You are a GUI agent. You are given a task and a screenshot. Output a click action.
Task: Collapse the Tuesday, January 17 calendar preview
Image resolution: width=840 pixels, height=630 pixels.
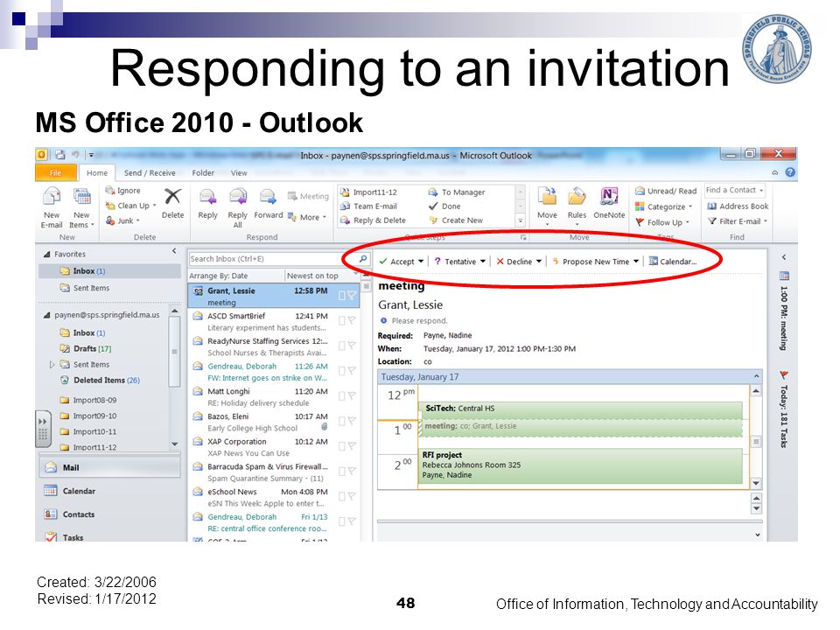756,376
